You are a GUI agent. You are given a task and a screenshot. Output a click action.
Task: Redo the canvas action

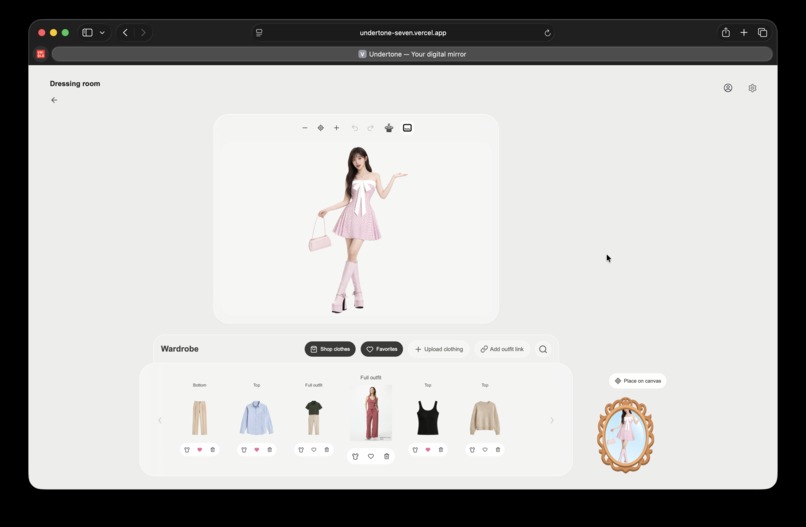tap(371, 128)
